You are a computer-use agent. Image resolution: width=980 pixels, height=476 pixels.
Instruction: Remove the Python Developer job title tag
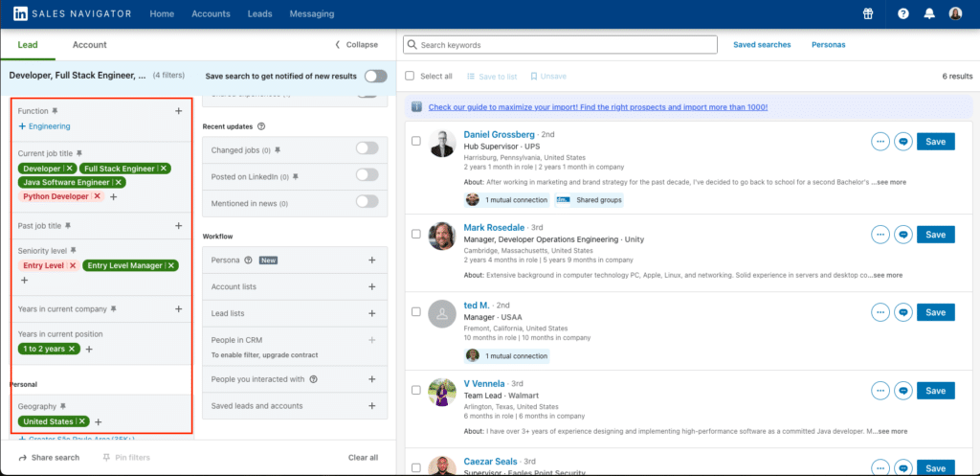(x=96, y=196)
